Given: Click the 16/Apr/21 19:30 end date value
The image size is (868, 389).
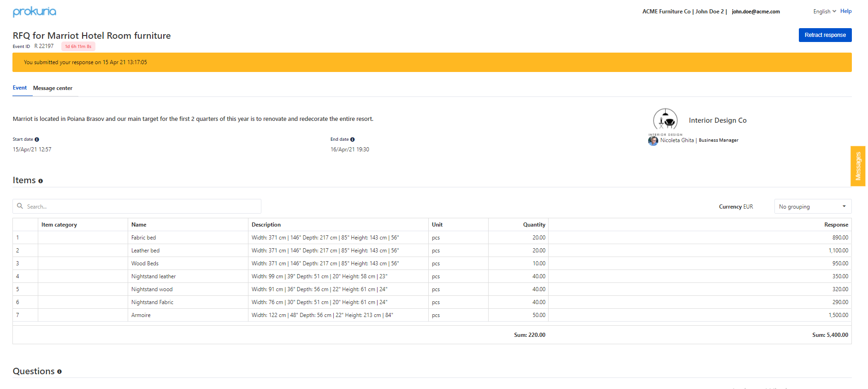Looking at the screenshot, I should [349, 150].
